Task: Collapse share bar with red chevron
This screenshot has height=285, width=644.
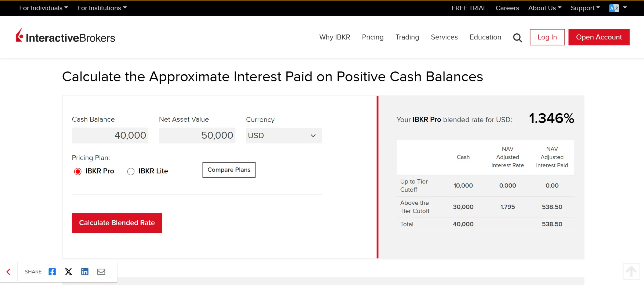Action: 9,272
